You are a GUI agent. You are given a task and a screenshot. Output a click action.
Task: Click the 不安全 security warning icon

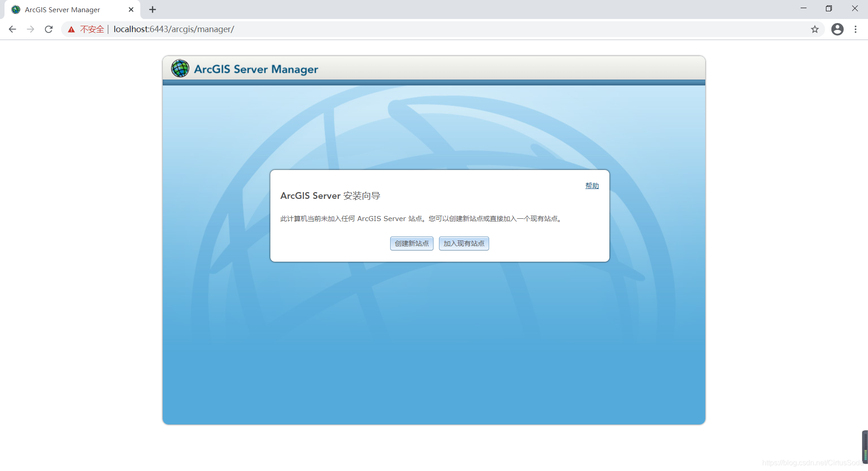(x=71, y=29)
